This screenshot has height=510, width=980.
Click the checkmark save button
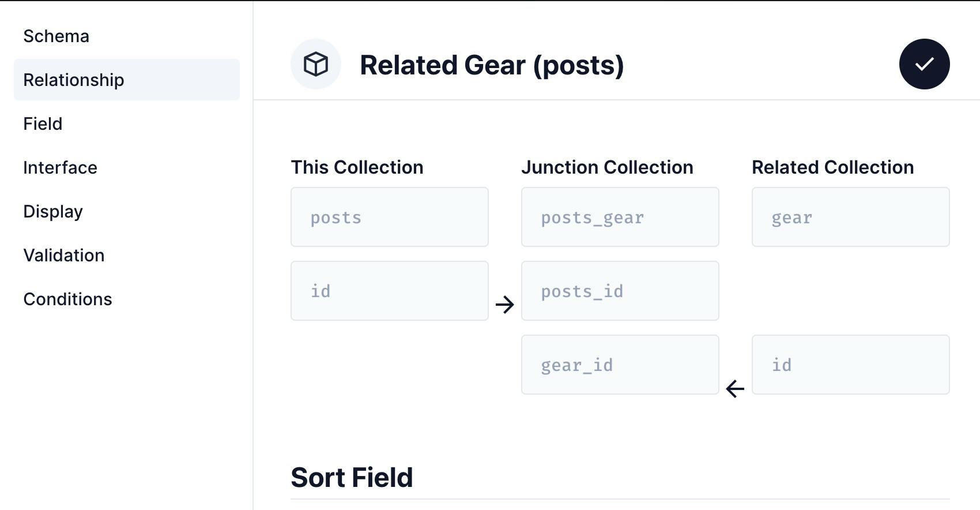[x=924, y=64]
